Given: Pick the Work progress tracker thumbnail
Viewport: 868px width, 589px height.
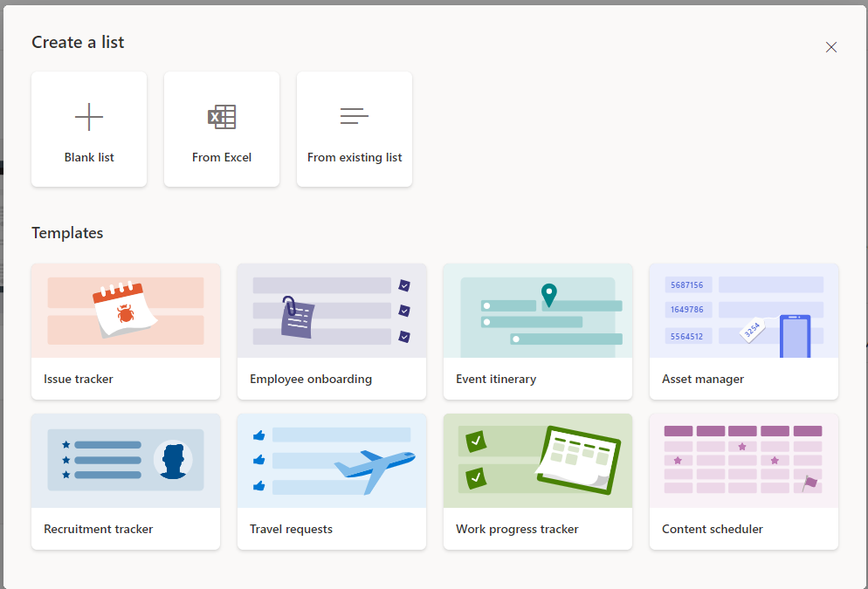Looking at the screenshot, I should pyautogui.click(x=538, y=461).
